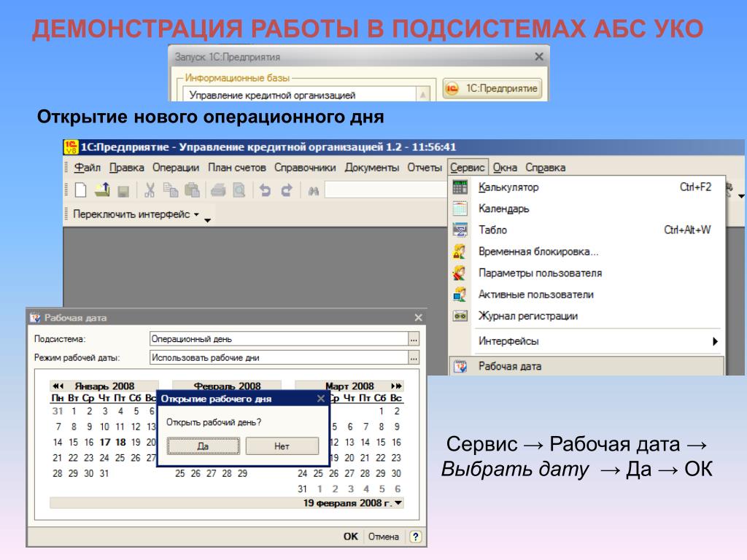
Task: Click the Журнал регистрации icon
Action: (460, 316)
